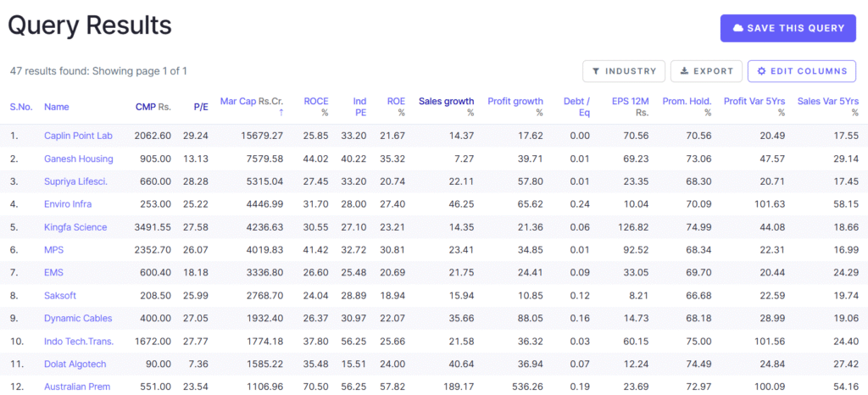Sort by Profit growth % column
The width and height of the screenshot is (868, 395).
pos(515,107)
